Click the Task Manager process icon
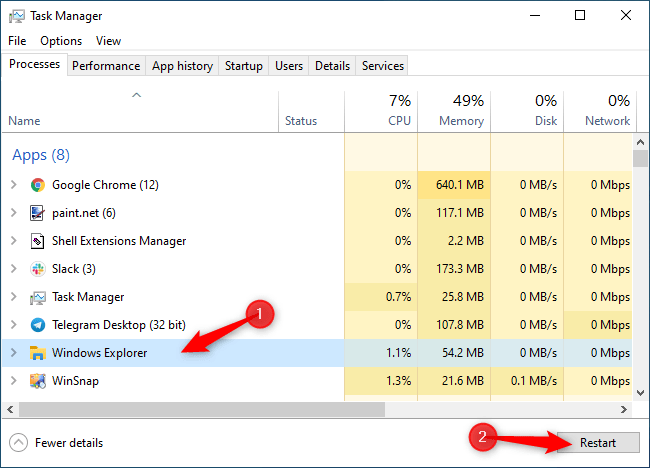 [x=37, y=297]
